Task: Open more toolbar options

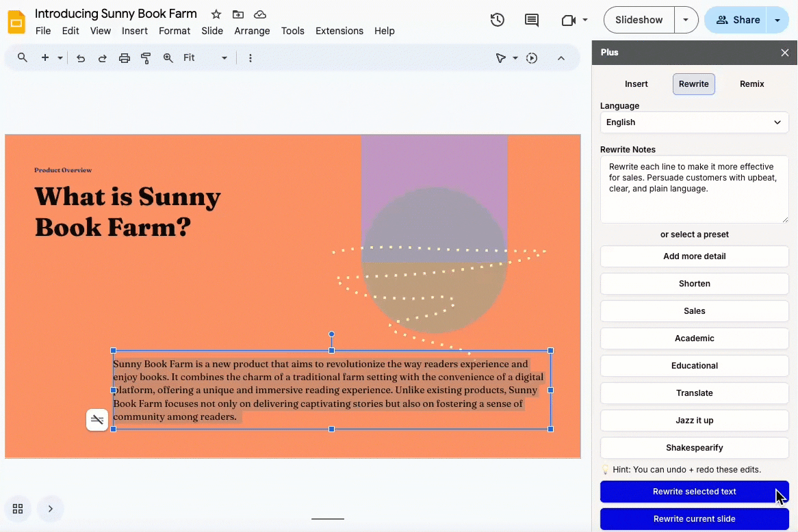Action: coord(250,58)
